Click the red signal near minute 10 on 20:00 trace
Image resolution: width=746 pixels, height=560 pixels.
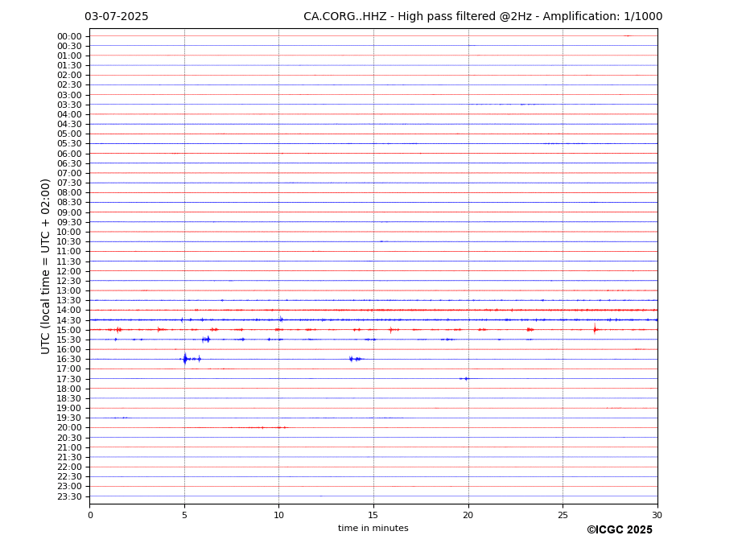281,428
